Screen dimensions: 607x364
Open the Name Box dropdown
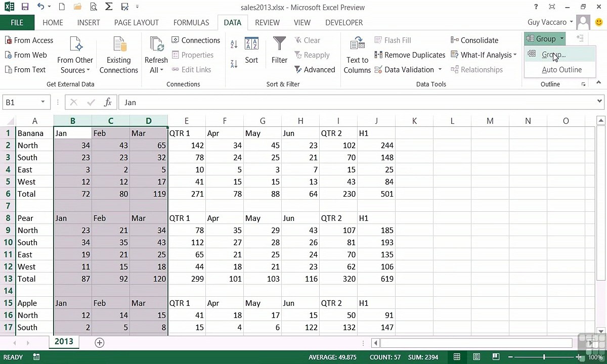[43, 102]
